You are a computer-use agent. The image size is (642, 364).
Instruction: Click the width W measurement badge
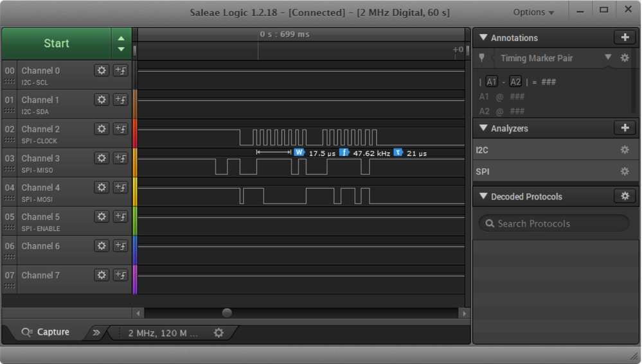[299, 153]
